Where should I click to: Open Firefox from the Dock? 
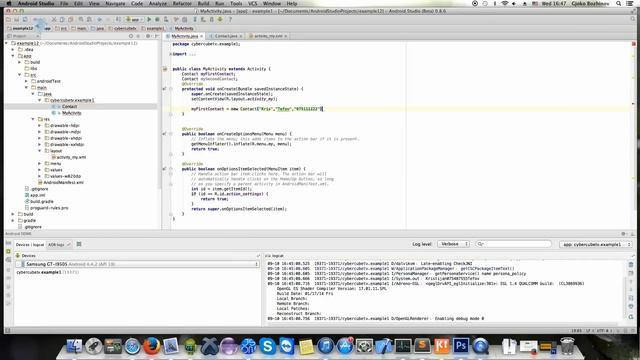point(151,346)
